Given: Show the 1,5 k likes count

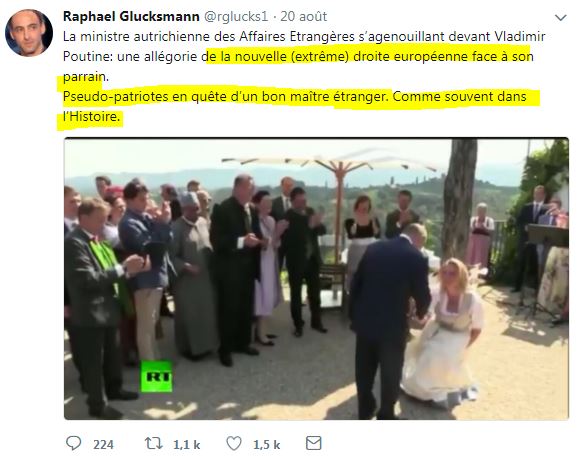Looking at the screenshot, I should [x=267, y=445].
